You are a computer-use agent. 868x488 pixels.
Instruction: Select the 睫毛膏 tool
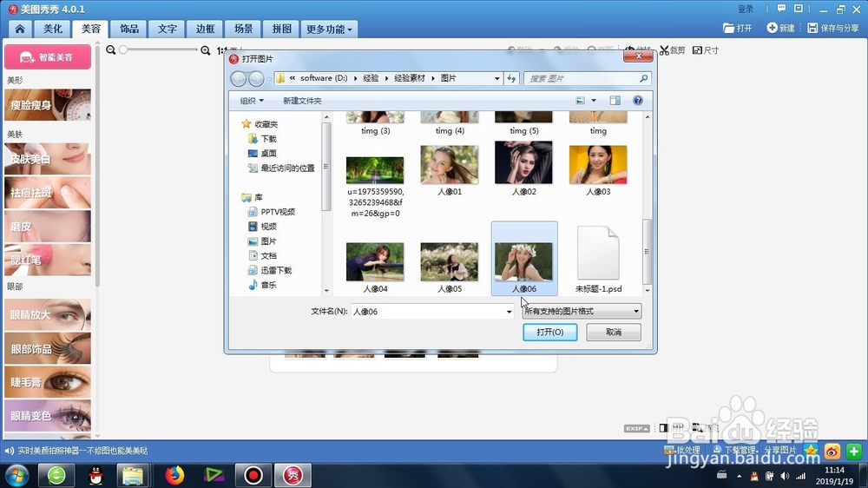[x=48, y=382]
